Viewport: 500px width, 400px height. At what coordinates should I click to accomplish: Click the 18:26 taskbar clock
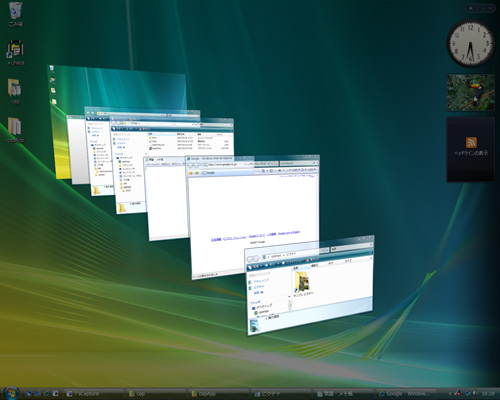coord(488,394)
